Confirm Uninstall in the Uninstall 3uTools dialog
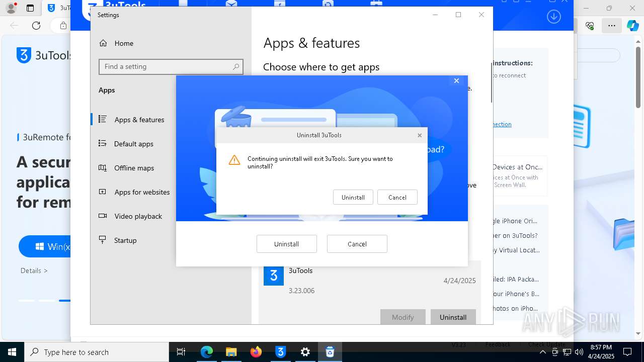This screenshot has width=644, height=362. point(353,197)
